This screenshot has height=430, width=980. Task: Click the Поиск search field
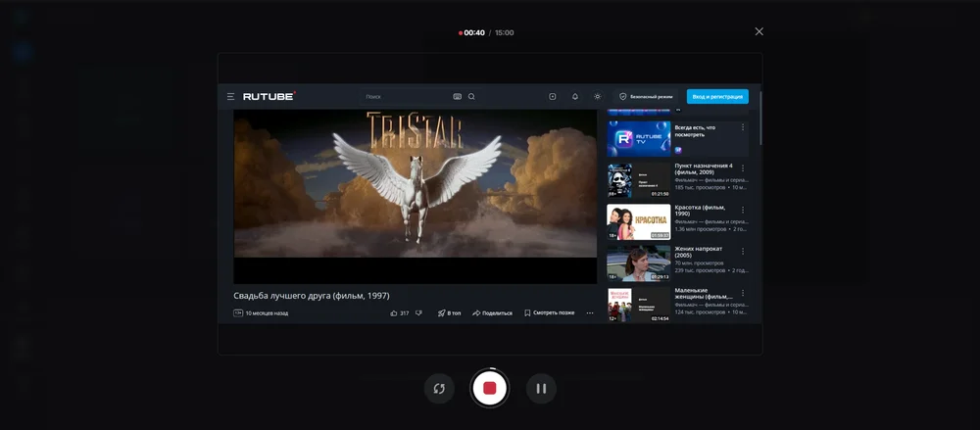402,97
